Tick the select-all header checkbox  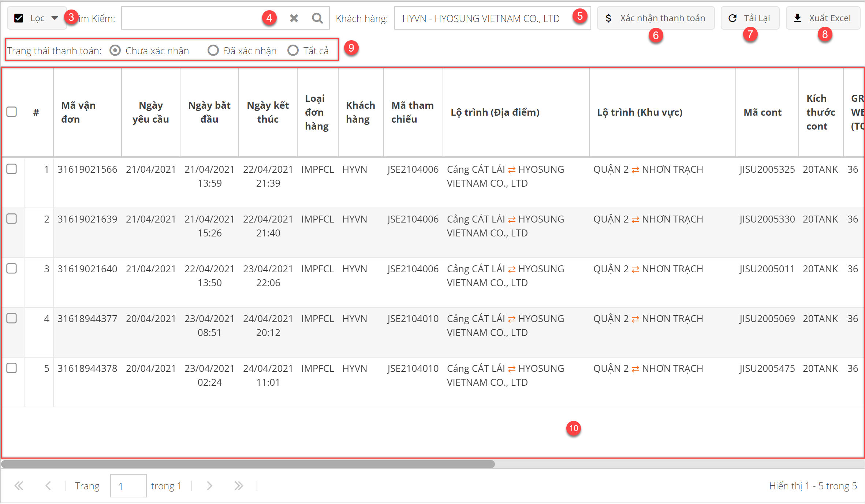12,112
